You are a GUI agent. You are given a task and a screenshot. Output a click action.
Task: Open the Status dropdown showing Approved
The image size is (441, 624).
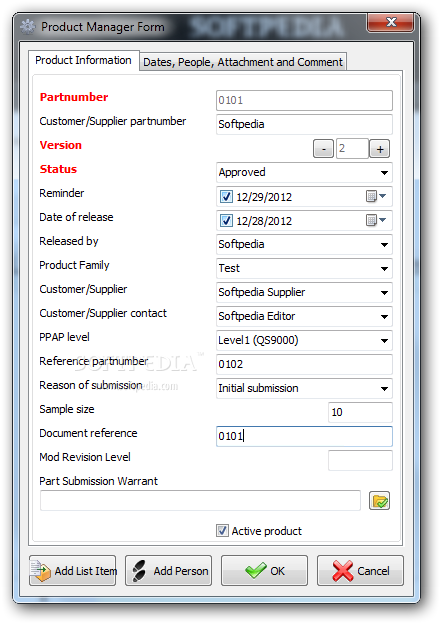pyautogui.click(x=304, y=172)
